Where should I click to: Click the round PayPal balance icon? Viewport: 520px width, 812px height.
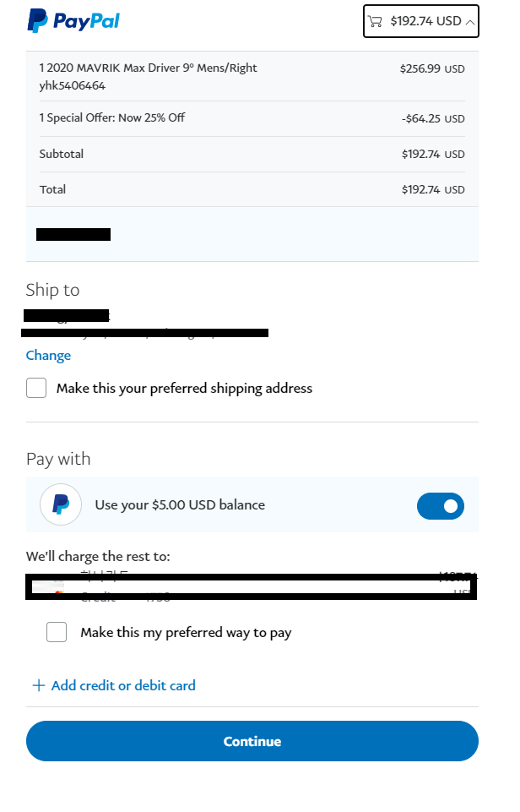(x=61, y=504)
